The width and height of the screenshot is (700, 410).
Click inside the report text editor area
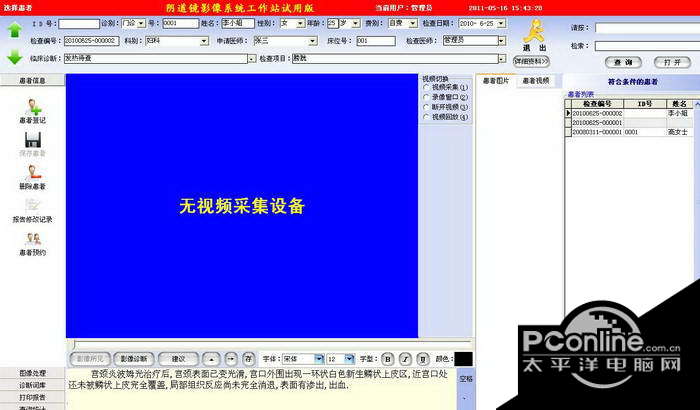[262, 388]
